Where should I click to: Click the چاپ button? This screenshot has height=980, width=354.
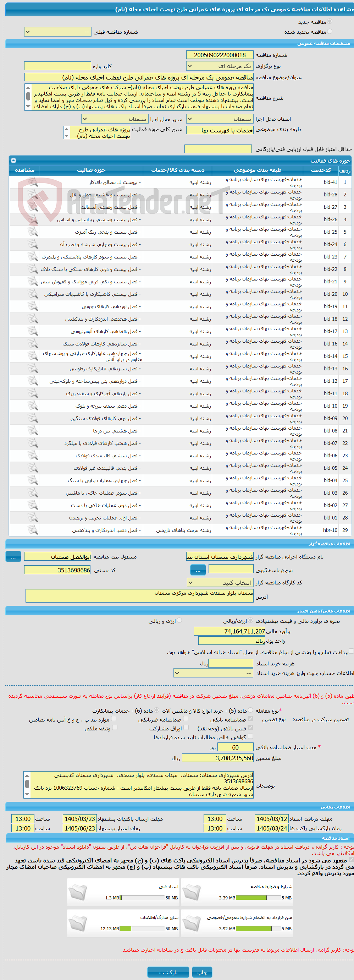point(202,972)
